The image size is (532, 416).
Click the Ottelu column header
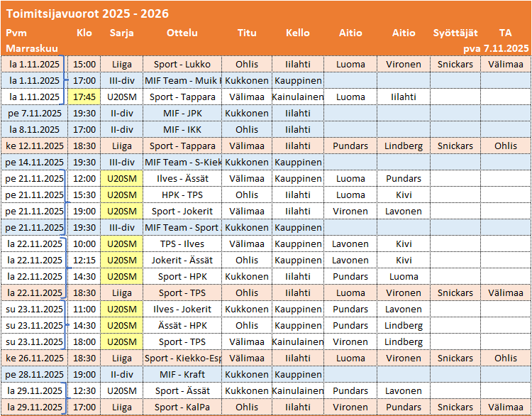click(x=182, y=33)
